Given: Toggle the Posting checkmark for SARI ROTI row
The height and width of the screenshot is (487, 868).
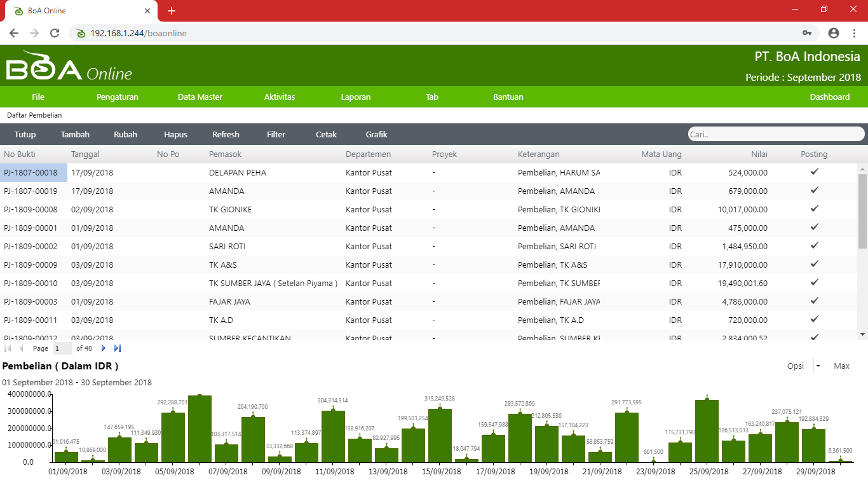Looking at the screenshot, I should point(814,245).
